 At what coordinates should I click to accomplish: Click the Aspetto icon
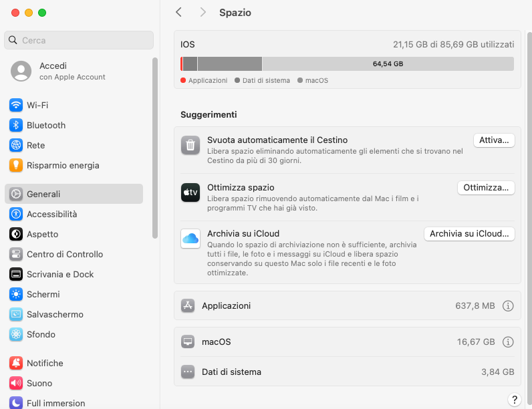click(x=16, y=234)
